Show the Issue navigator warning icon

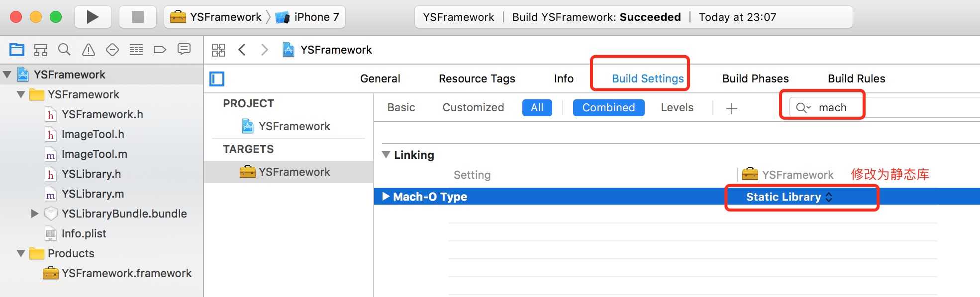coord(89,50)
